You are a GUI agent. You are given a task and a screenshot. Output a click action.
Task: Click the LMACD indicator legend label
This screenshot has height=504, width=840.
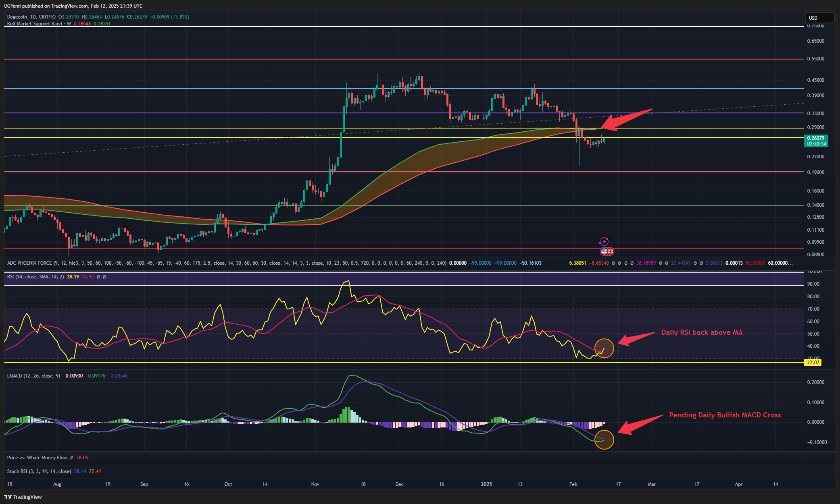[x=33, y=376]
